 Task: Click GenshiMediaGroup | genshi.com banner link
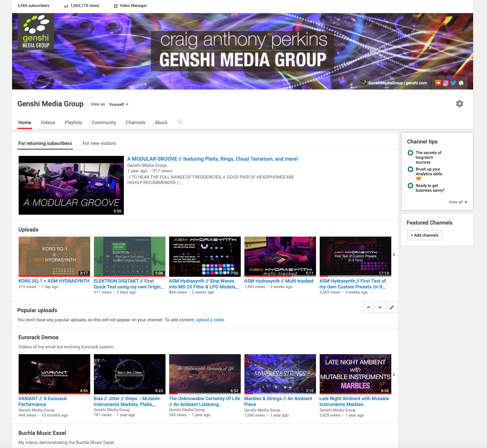397,83
